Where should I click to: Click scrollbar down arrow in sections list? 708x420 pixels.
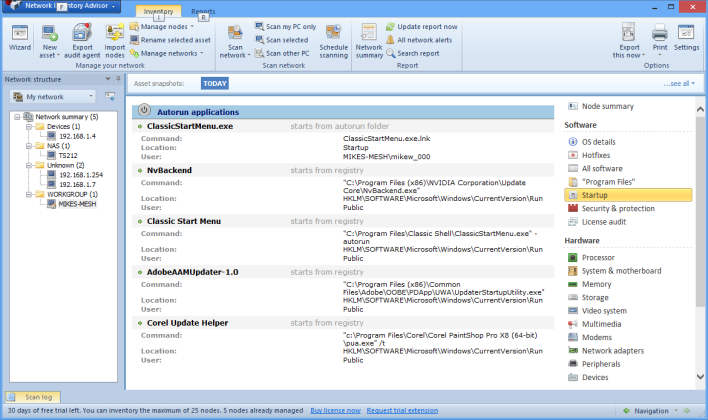pos(700,377)
